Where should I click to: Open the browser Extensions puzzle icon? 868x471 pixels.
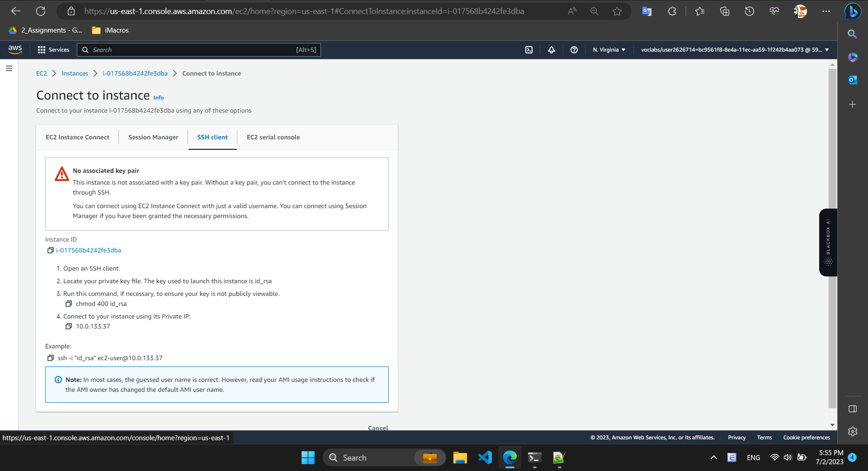click(x=671, y=11)
